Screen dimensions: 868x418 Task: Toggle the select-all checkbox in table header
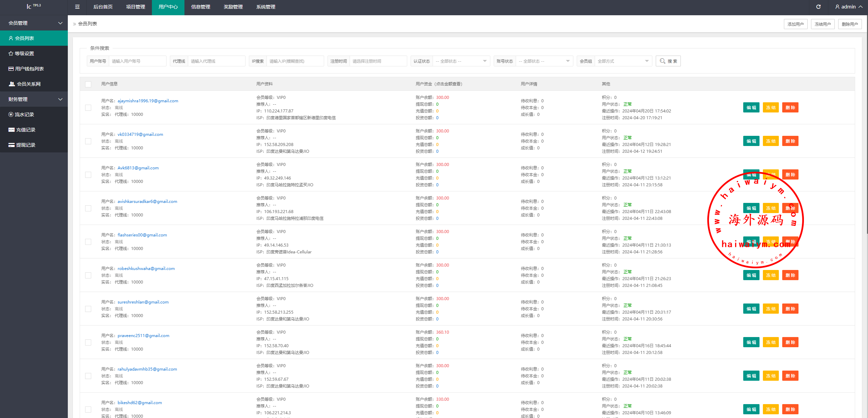88,84
